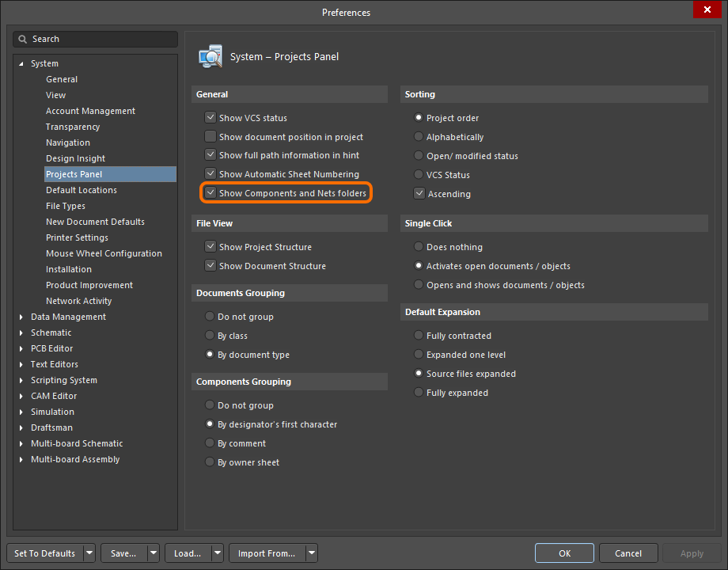Image resolution: width=728 pixels, height=570 pixels.
Task: Uncheck the Ascending sort checkbox
Action: coord(419,194)
